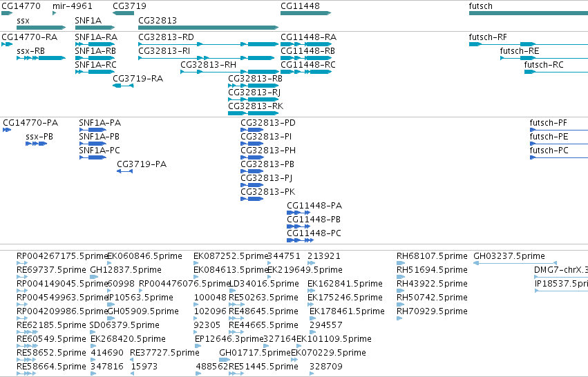
Task: Select the ssx gene label
Action: tap(23, 21)
